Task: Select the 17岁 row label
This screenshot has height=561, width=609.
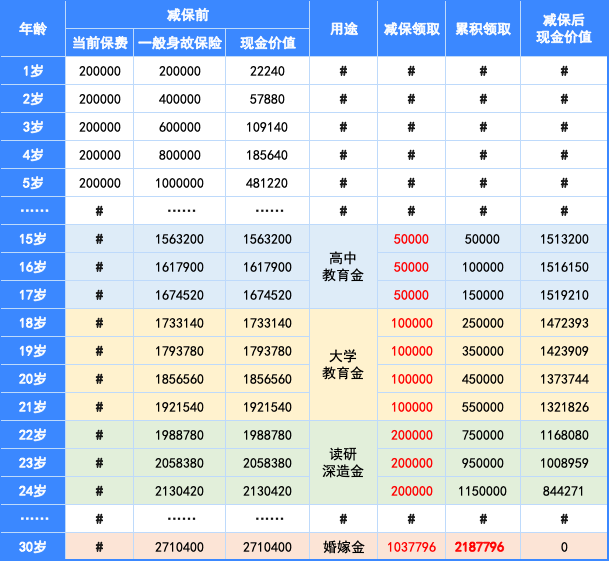Action: click(33, 295)
